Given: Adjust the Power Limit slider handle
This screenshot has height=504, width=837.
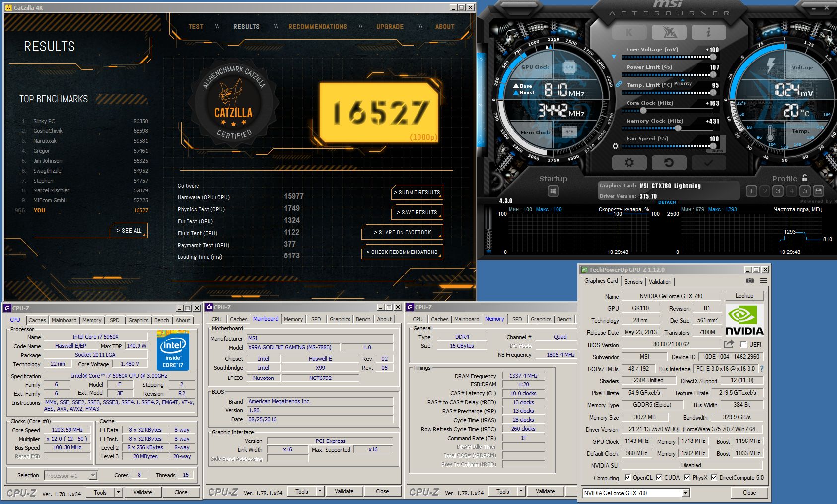Looking at the screenshot, I should [713, 75].
